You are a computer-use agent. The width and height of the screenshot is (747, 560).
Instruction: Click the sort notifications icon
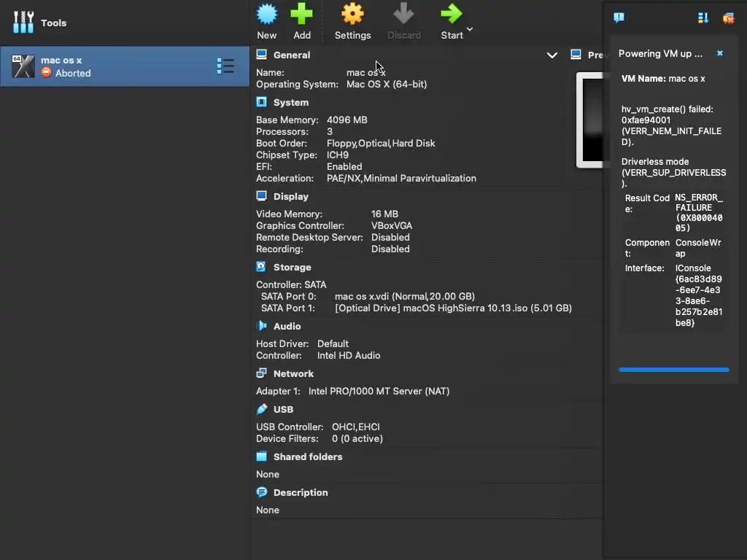coord(703,18)
